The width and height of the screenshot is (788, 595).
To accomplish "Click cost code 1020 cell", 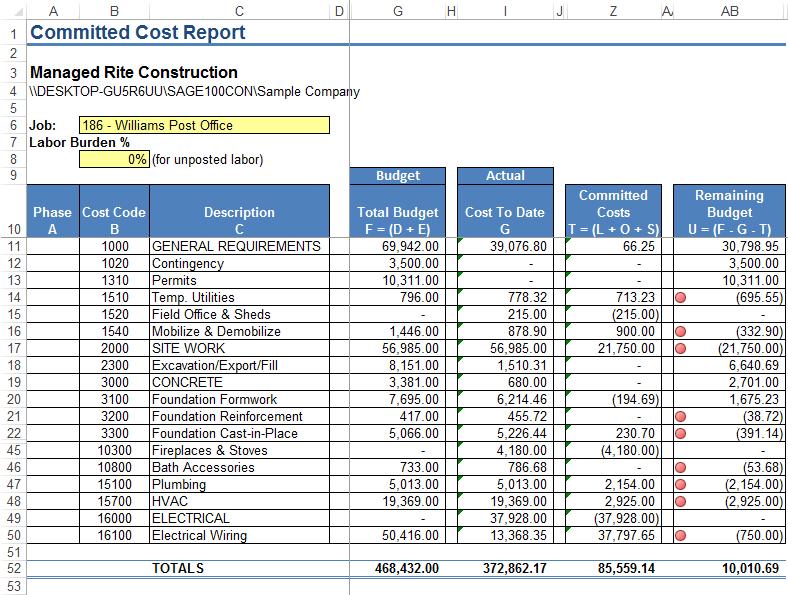I will [x=115, y=263].
